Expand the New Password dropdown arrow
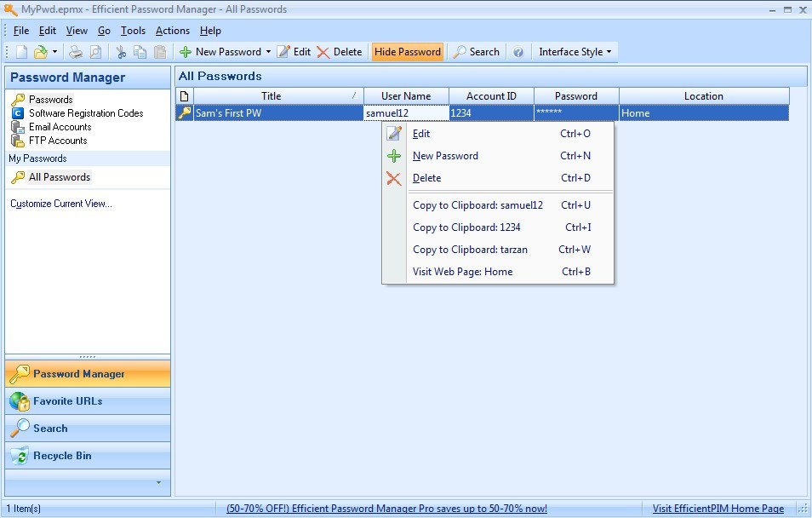This screenshot has width=812, height=518. point(268,52)
